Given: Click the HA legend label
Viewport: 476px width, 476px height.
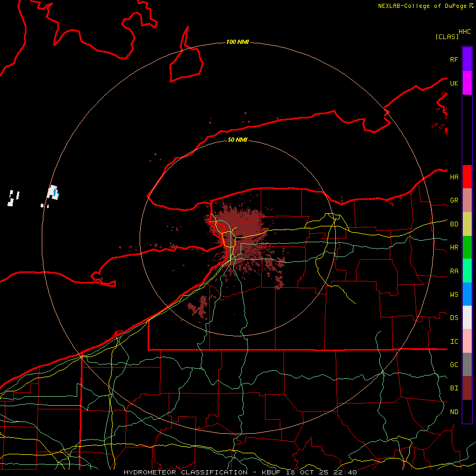Looking at the screenshot, I should (x=454, y=177).
